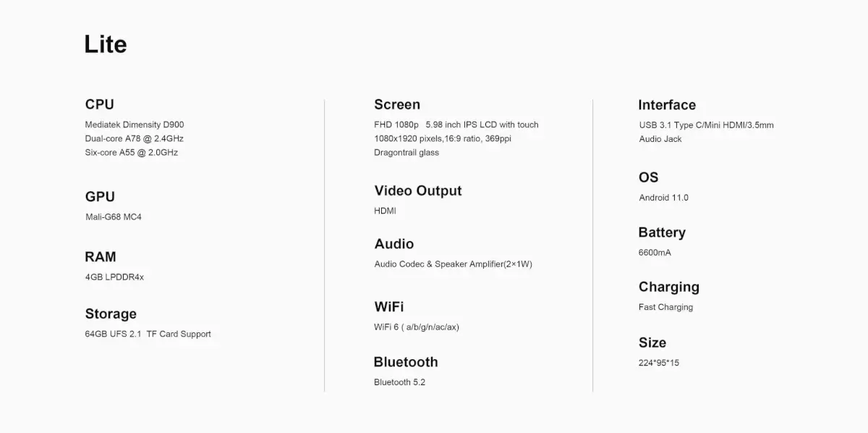Viewport: 868px width, 433px height.
Task: Select the RAM heading
Action: click(x=101, y=256)
